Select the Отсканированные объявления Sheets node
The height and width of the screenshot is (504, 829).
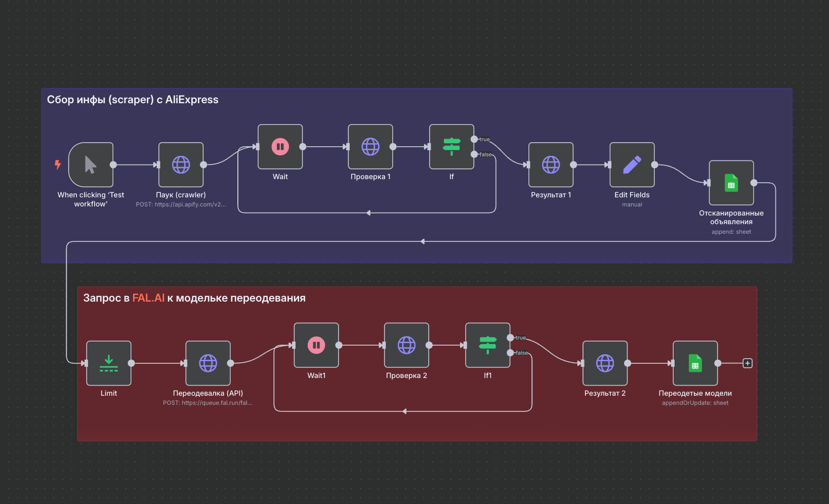pyautogui.click(x=731, y=183)
